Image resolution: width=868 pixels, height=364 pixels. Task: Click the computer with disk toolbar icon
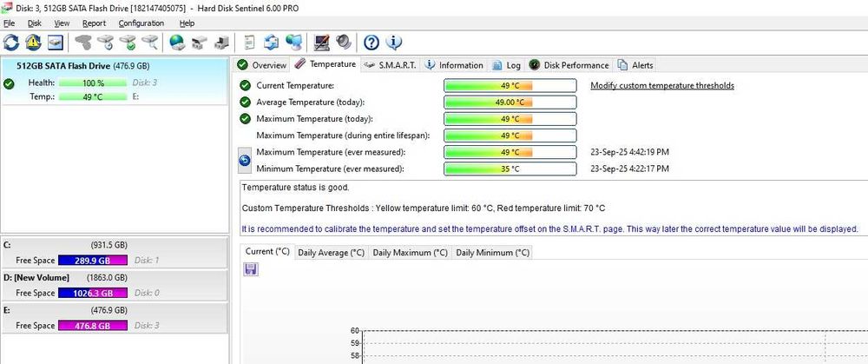coord(221,42)
